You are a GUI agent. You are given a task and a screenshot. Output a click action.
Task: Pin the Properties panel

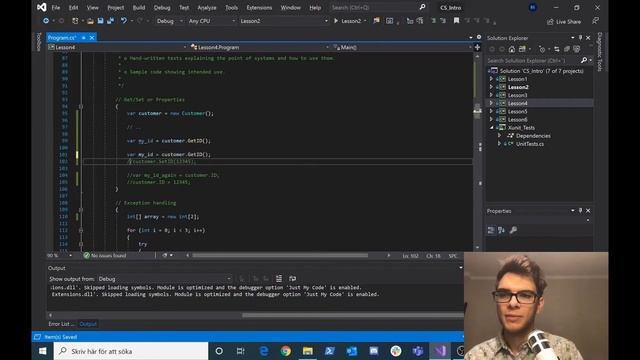[580, 211]
